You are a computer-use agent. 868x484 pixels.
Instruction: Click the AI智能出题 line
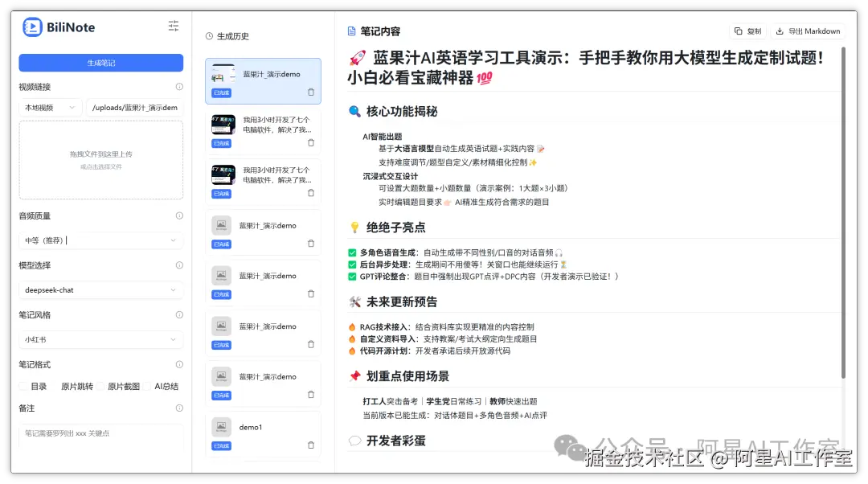pyautogui.click(x=383, y=136)
